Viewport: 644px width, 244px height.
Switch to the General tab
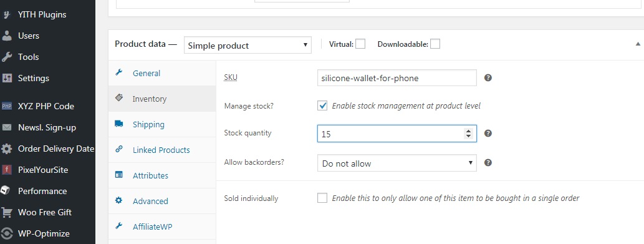[162, 73]
